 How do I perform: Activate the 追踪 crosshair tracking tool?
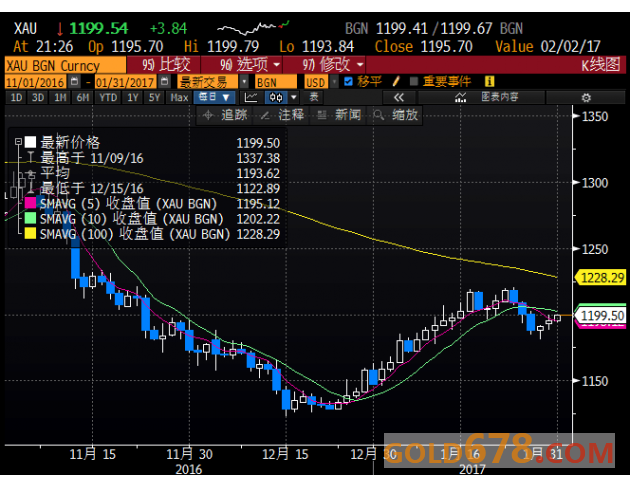[225, 115]
